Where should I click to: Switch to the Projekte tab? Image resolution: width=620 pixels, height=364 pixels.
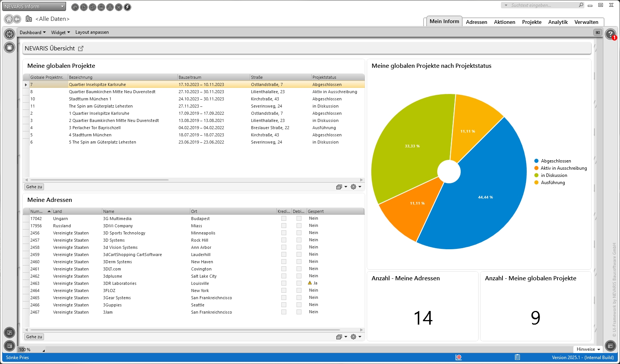532,22
